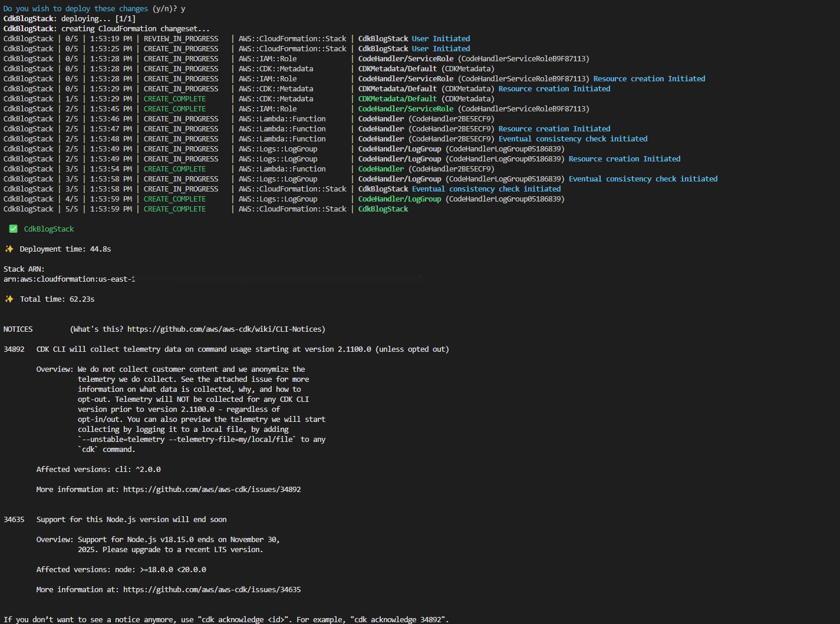Open the CLI-Notices wiki link
Viewport: 840px width, 624px height.
tap(224, 329)
